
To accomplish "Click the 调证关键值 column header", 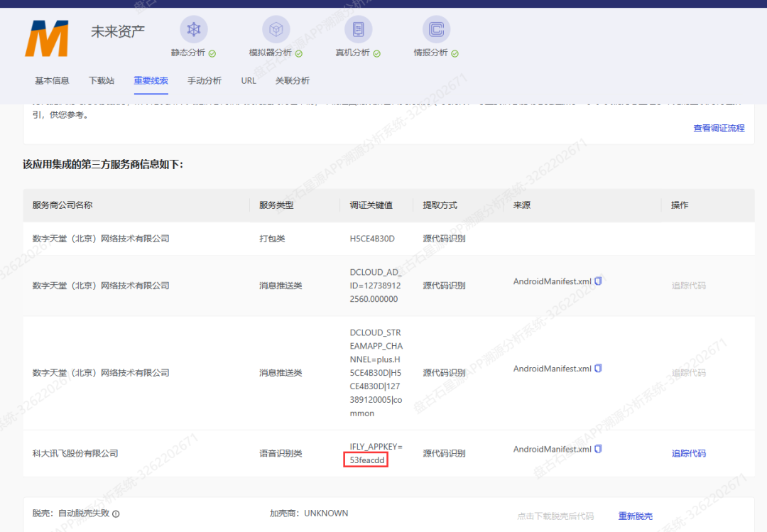I will (371, 205).
